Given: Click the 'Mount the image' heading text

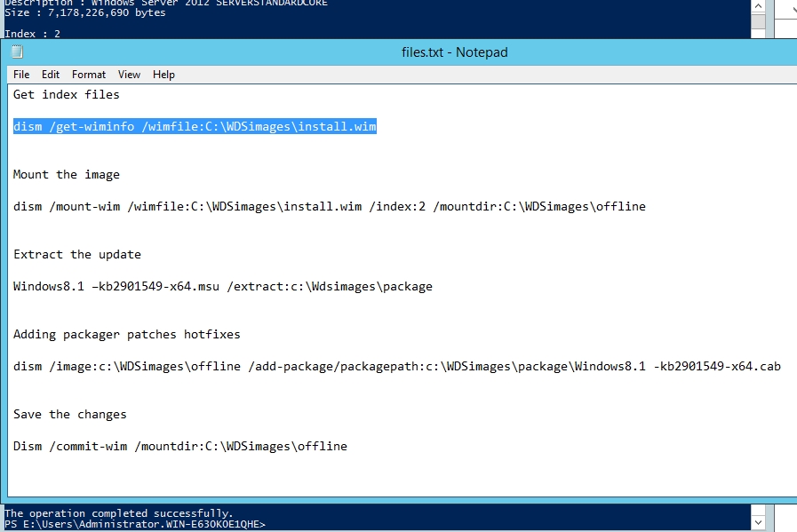Looking at the screenshot, I should tap(66, 175).
